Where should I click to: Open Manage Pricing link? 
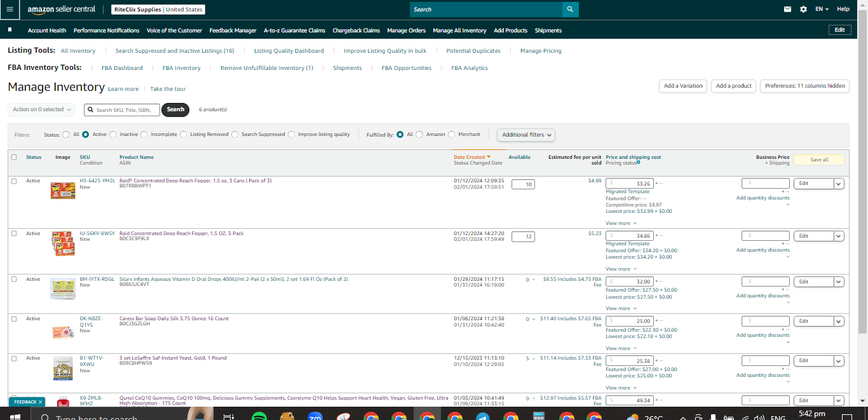(541, 51)
